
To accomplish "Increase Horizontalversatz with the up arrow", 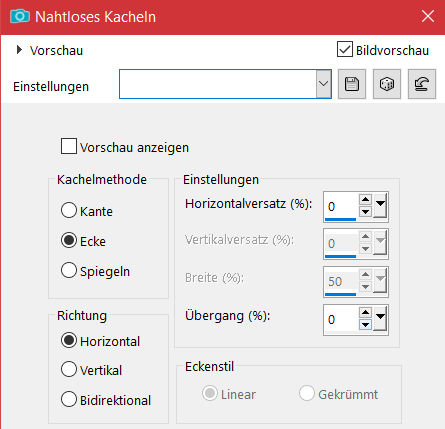I will coord(366,199).
